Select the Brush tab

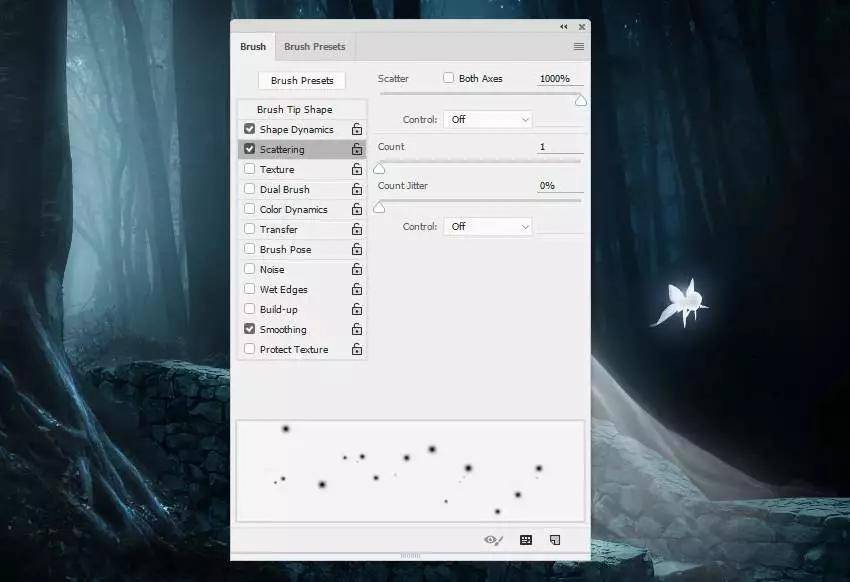click(x=253, y=47)
